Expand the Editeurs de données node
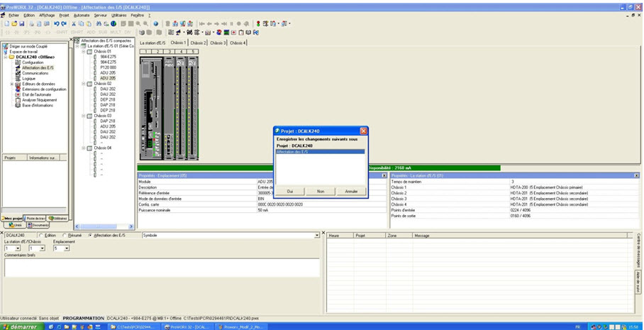This screenshot has width=644, height=330. click(x=12, y=84)
